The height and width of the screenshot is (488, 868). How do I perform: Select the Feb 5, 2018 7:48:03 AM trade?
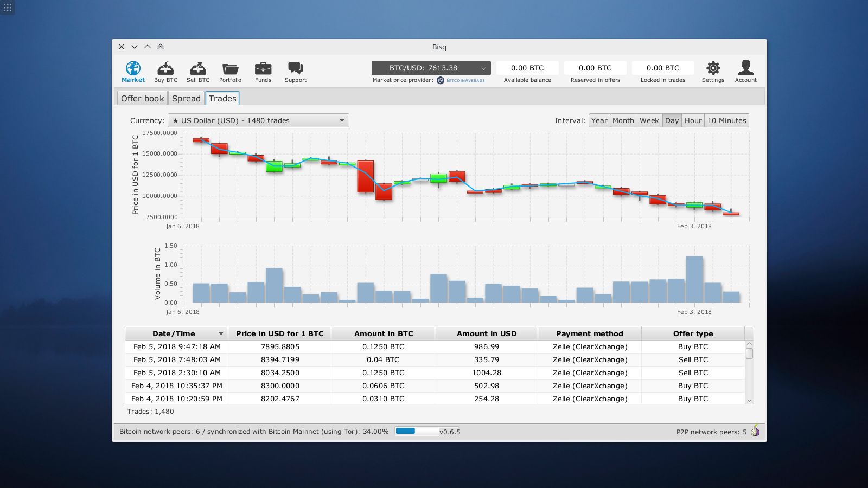(x=435, y=359)
